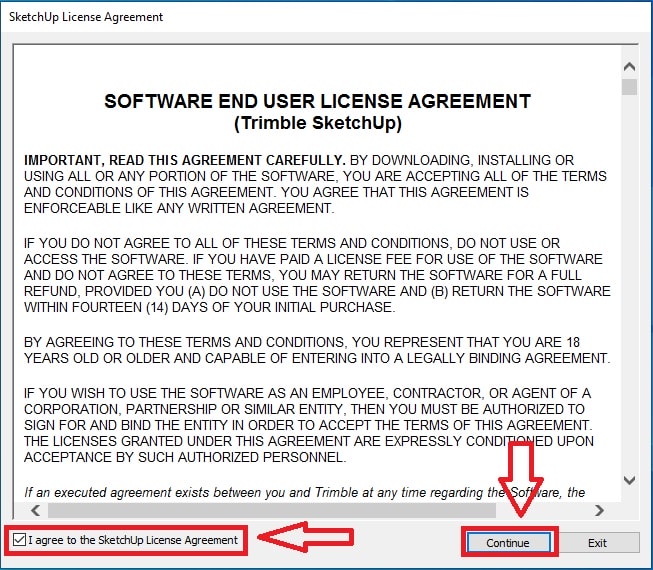Uncheck the SketchUp License Agreement checkbox
Screen dimensions: 653x570
click(x=19, y=540)
